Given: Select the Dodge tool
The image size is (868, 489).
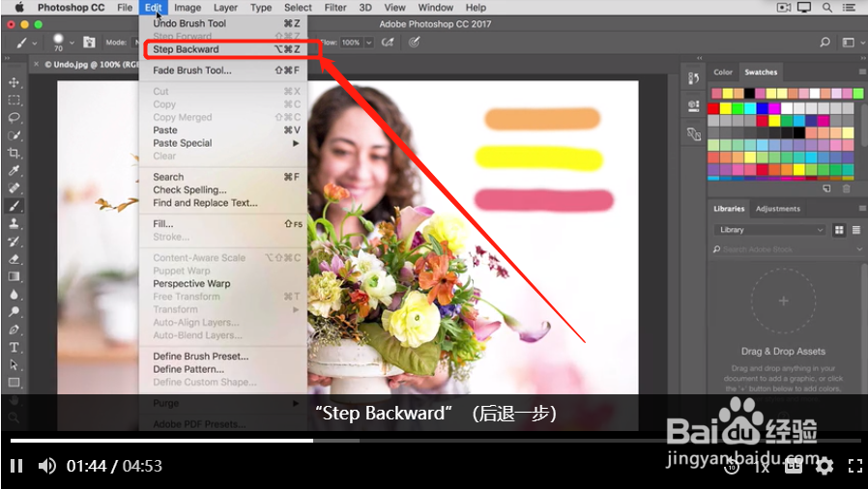Looking at the screenshot, I should click(14, 312).
